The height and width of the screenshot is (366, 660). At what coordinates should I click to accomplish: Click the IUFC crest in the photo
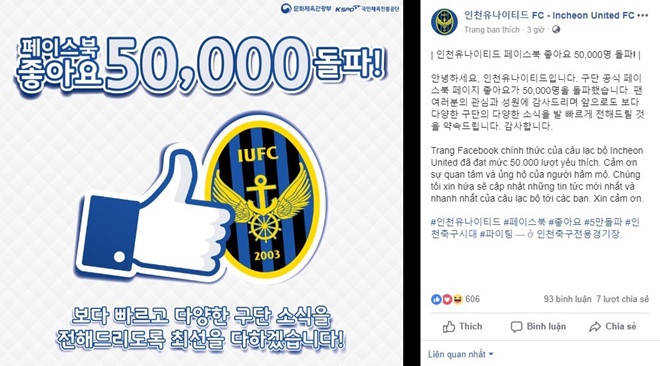coord(264,200)
